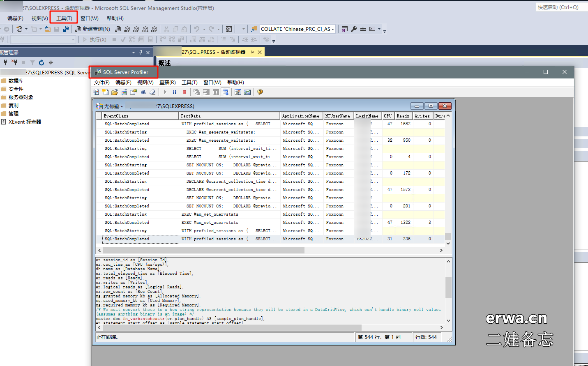
Task: Pin the 活动监视器 document tab
Action: [x=252, y=52]
